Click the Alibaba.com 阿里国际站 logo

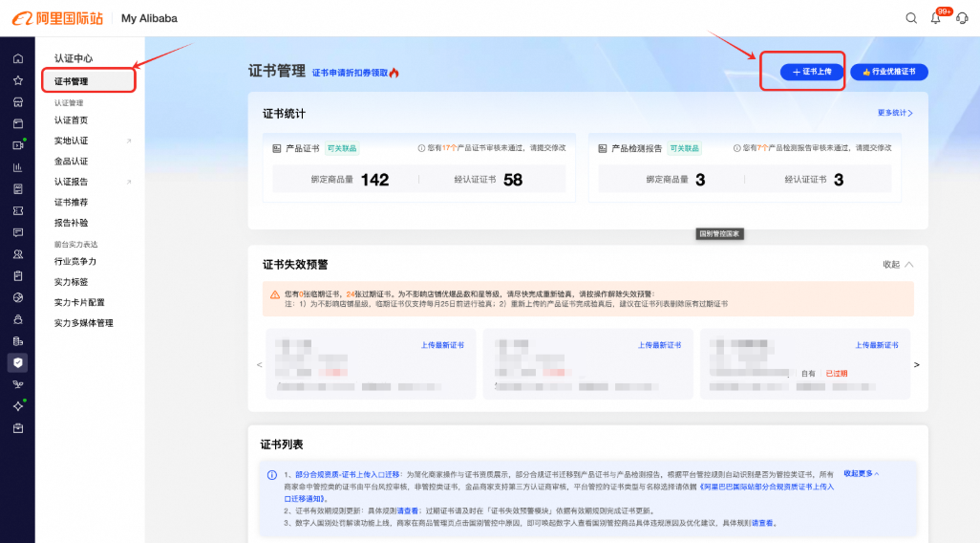pos(57,18)
